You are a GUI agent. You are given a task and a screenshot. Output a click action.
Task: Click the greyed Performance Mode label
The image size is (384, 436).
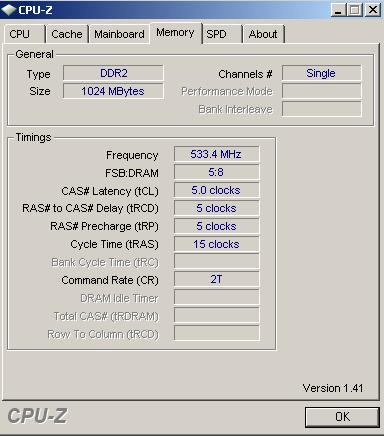[x=227, y=91]
